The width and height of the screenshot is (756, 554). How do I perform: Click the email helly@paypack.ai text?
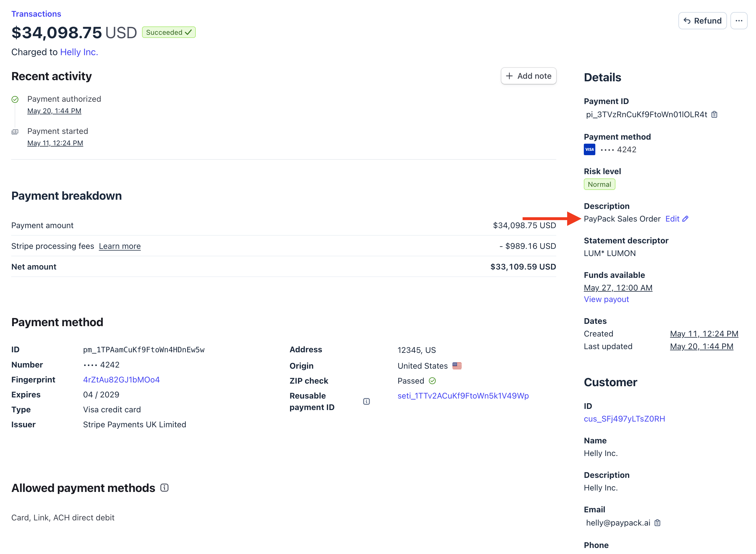tap(618, 523)
